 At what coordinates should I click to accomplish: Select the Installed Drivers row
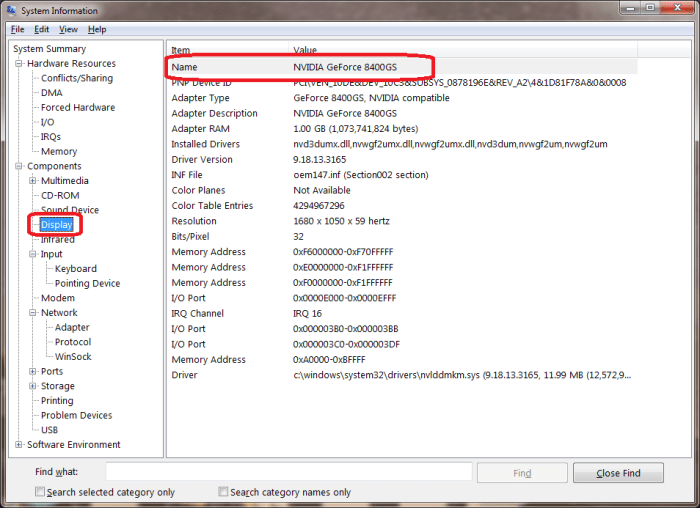coord(402,144)
